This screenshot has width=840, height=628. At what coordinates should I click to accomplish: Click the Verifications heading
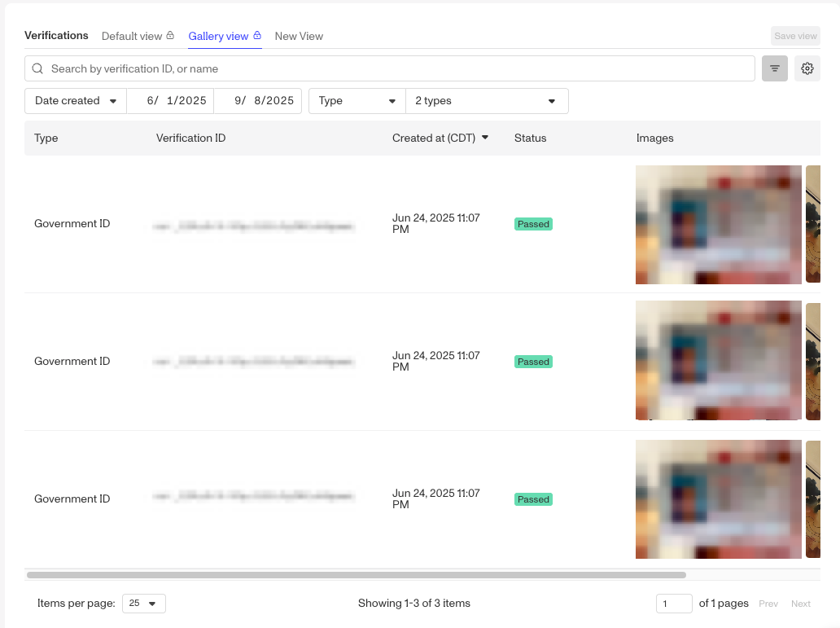[x=56, y=35]
